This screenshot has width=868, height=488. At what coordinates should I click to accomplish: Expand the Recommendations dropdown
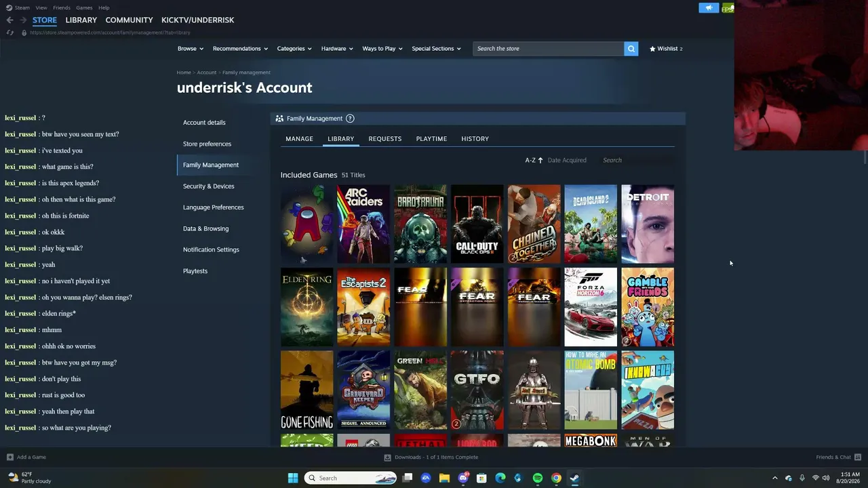coord(240,49)
